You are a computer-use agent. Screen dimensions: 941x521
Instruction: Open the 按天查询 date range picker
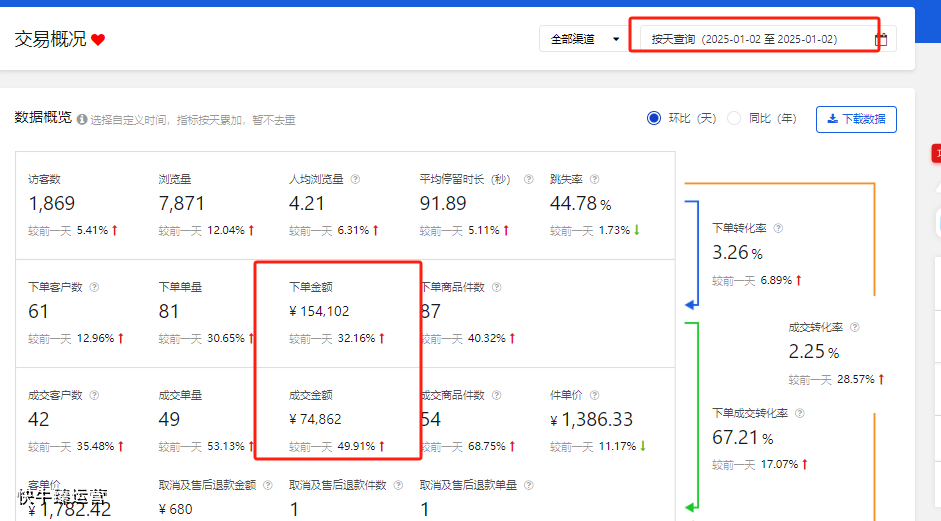pos(744,40)
